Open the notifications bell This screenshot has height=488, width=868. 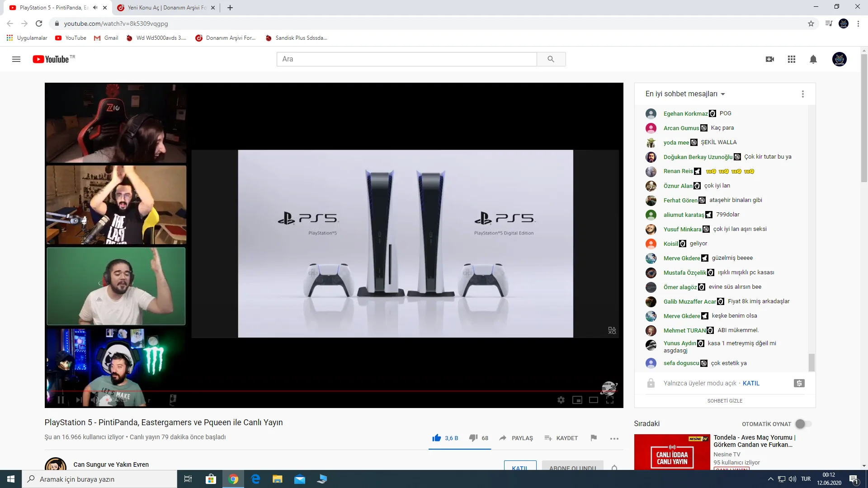[813, 59]
